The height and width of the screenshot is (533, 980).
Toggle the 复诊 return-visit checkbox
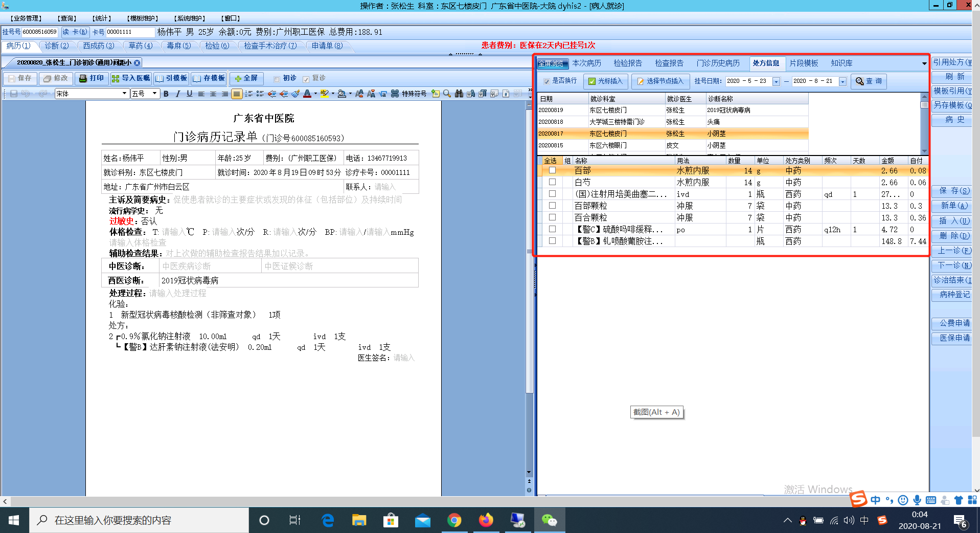[306, 79]
